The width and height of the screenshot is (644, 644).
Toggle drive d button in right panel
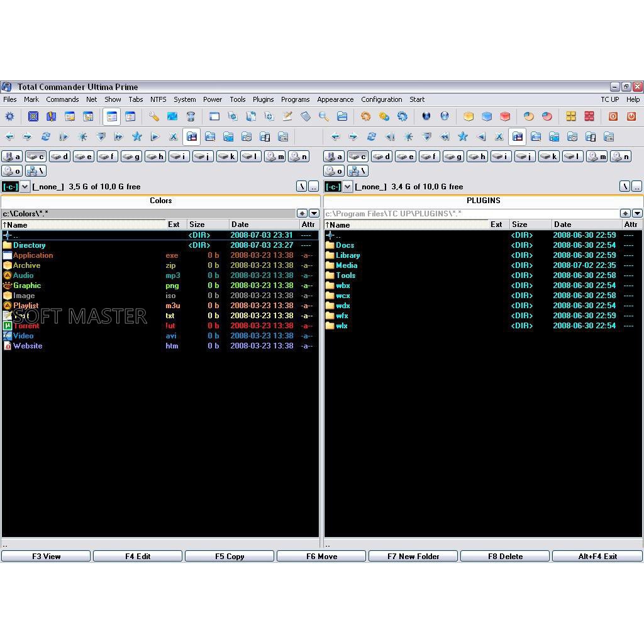coord(382,157)
